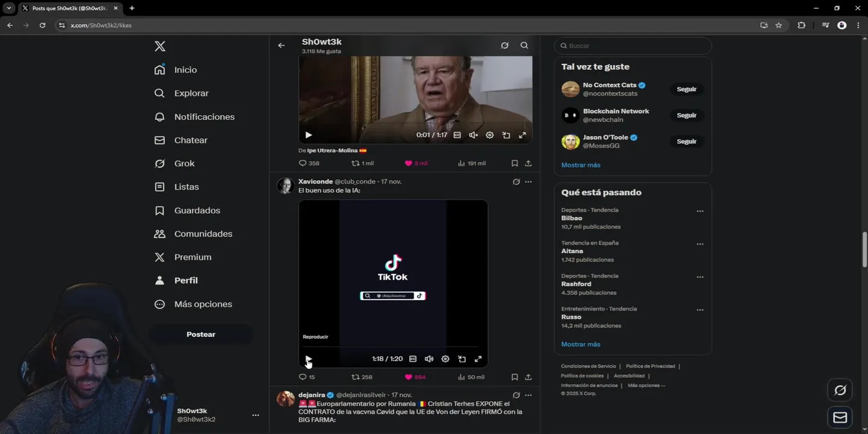View stats of the 50 mil views post
This screenshot has height=434, width=868.
pos(471,377)
